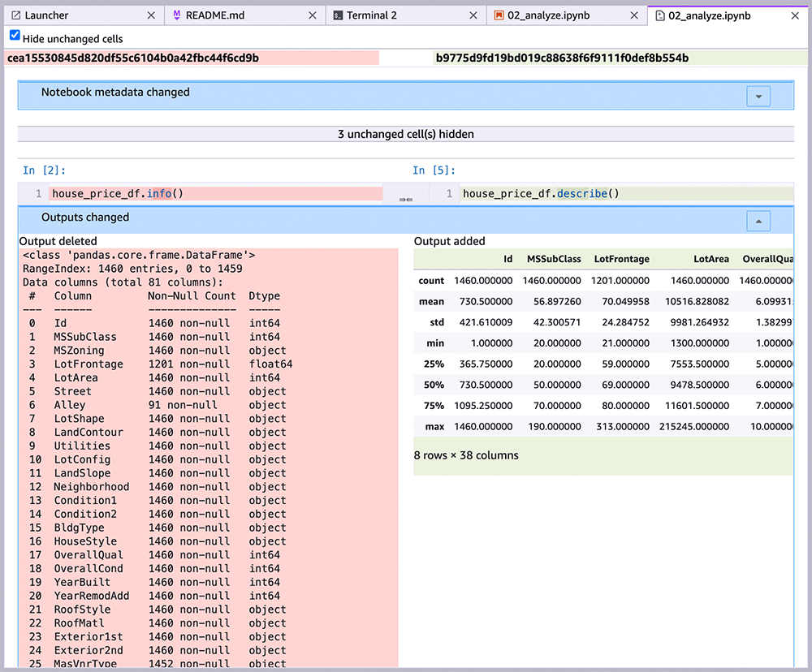This screenshot has width=812, height=672.
Task: Click the Output deleted label
Action: (x=58, y=241)
